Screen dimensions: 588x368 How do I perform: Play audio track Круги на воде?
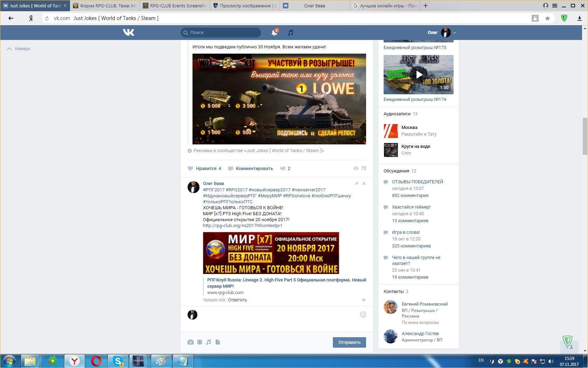[391, 150]
